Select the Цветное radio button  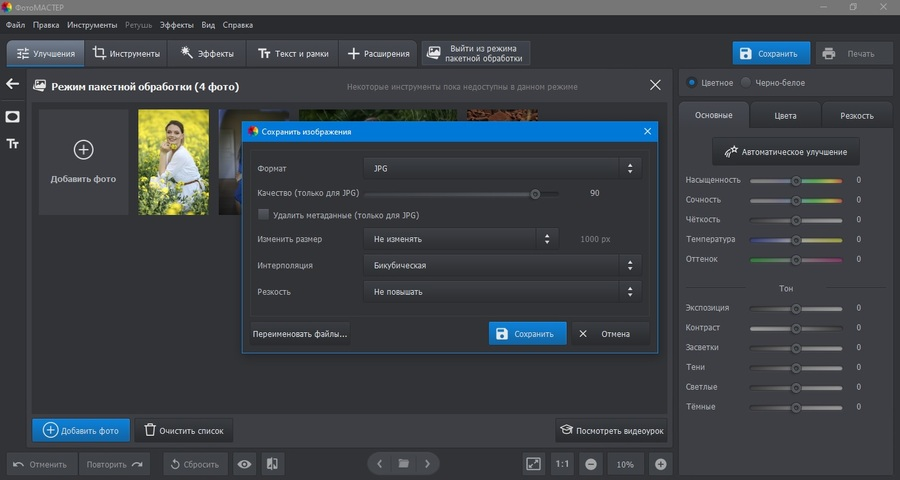[x=692, y=83]
